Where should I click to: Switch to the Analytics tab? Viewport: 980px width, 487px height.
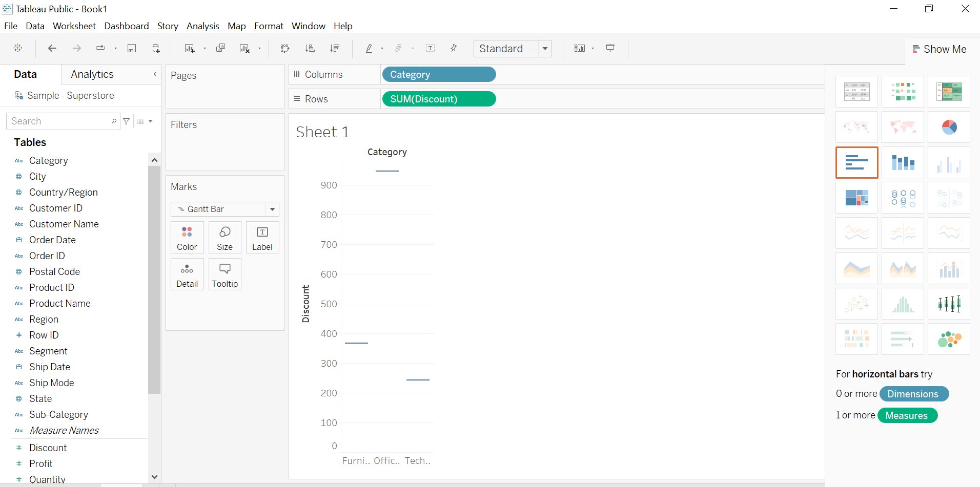pyautogui.click(x=92, y=74)
